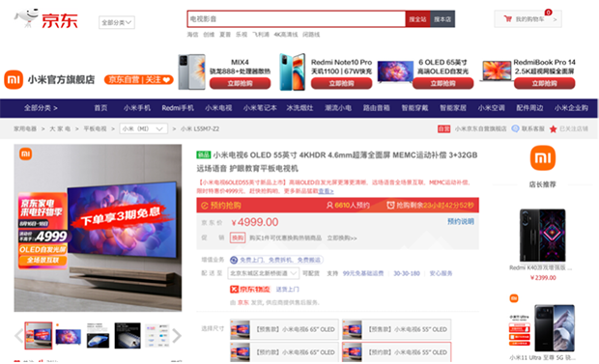
Task: Select 【预售款】小米电视6 55" OLED option
Action: 396,329
